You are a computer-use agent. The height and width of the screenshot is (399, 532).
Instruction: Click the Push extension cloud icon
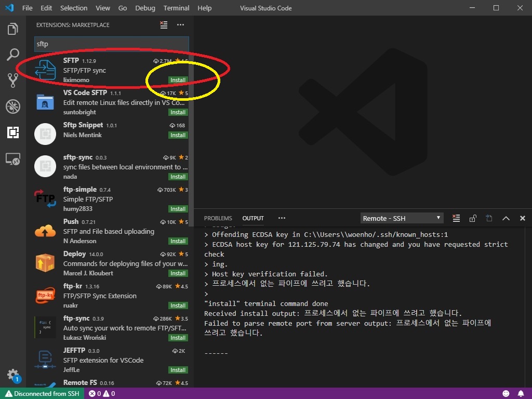45,231
